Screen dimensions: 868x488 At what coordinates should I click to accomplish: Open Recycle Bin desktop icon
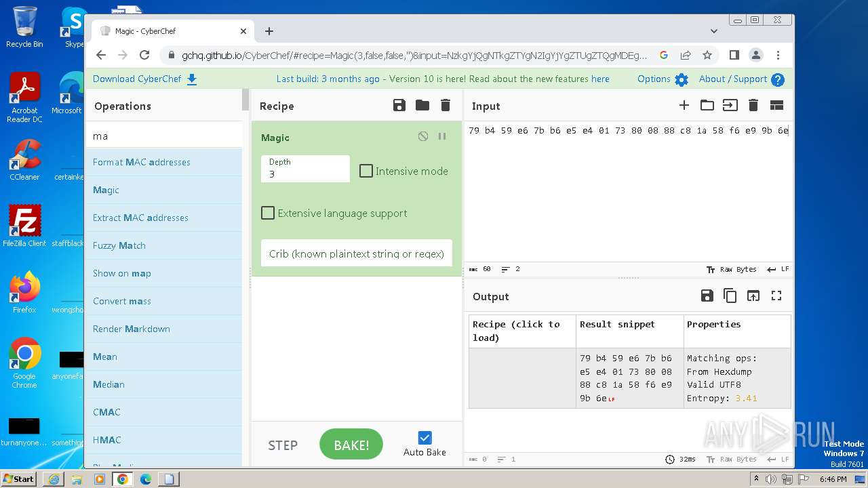pos(24,27)
